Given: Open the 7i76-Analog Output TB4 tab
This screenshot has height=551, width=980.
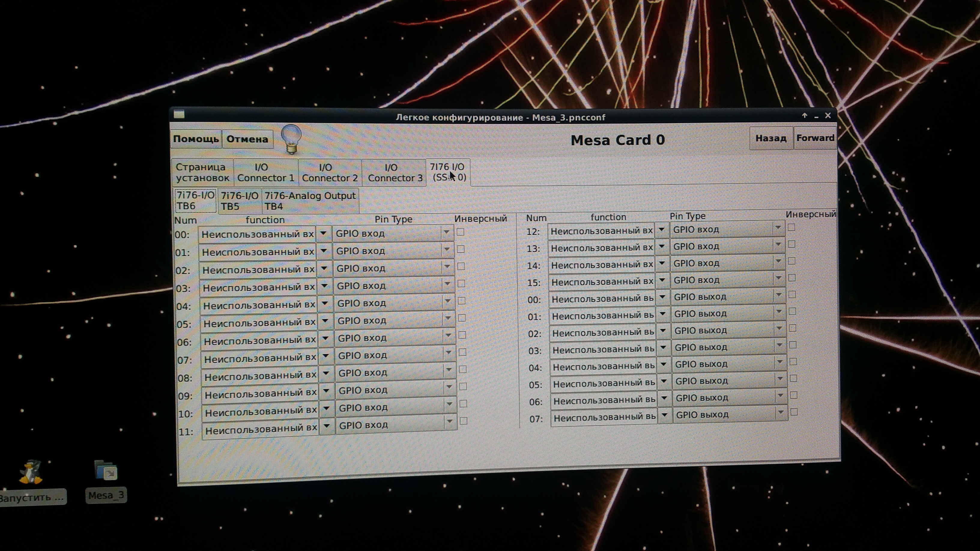Looking at the screenshot, I should 310,201.
